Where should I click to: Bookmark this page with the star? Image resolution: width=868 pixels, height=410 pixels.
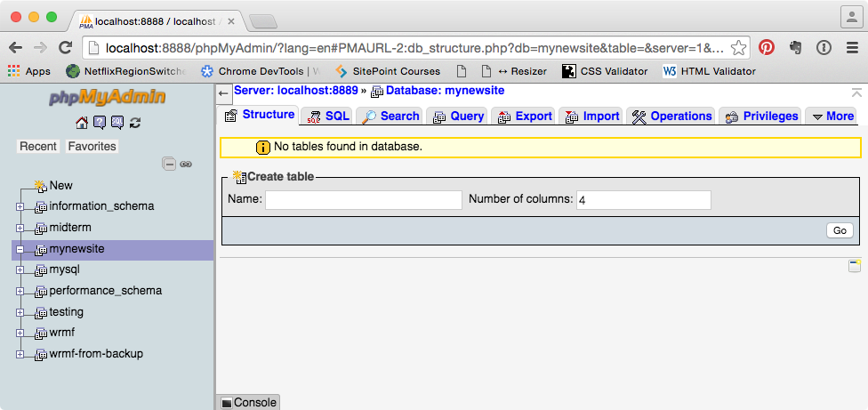(x=738, y=48)
